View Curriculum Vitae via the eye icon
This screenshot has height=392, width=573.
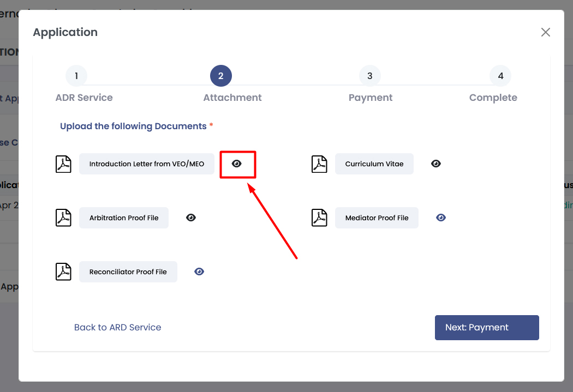point(435,164)
